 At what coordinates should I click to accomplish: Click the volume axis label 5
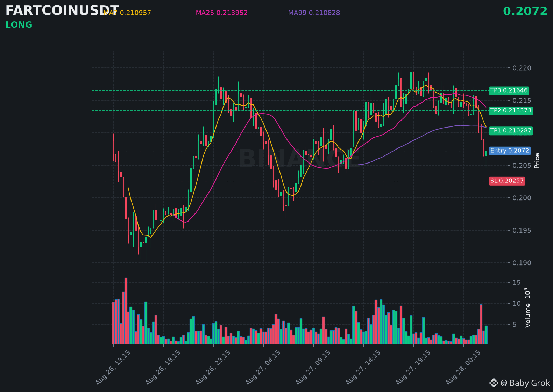515,325
